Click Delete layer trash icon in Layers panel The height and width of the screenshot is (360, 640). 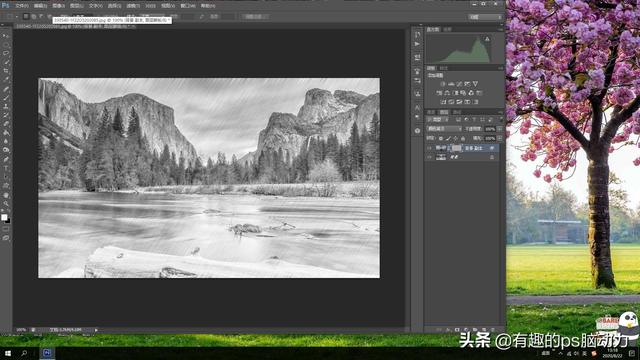pos(493,329)
